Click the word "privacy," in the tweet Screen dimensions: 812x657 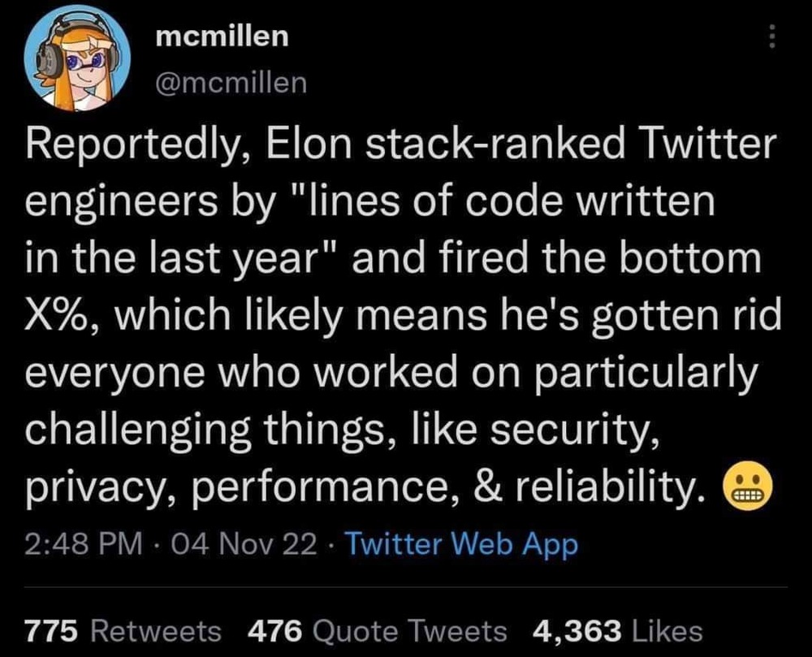click(91, 487)
